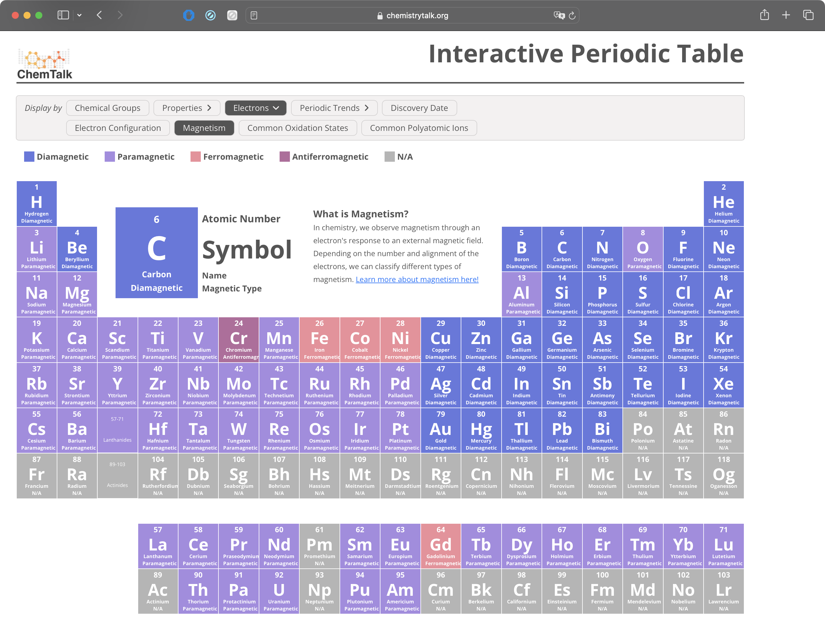Select the Francium element tile
The width and height of the screenshot is (825, 644).
pos(37,476)
